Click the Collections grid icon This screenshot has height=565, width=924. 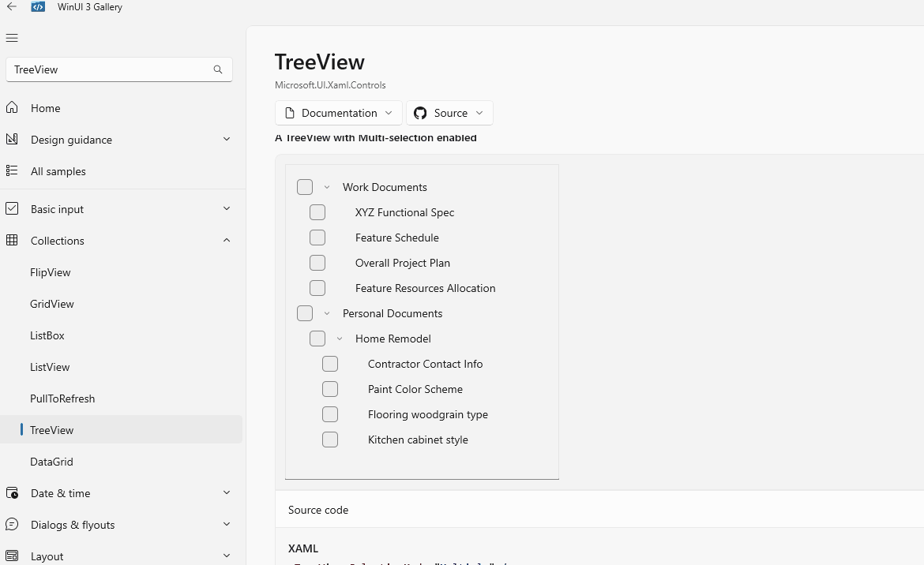pos(13,241)
